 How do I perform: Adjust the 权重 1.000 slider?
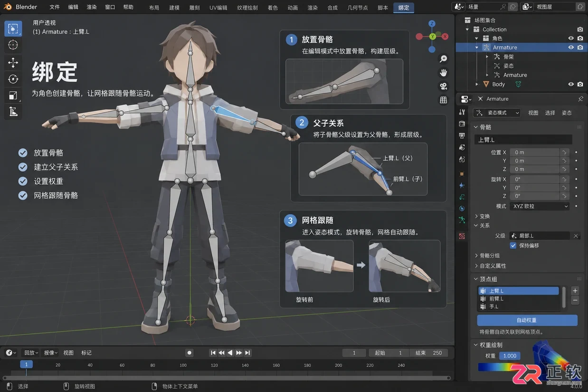(x=510, y=355)
